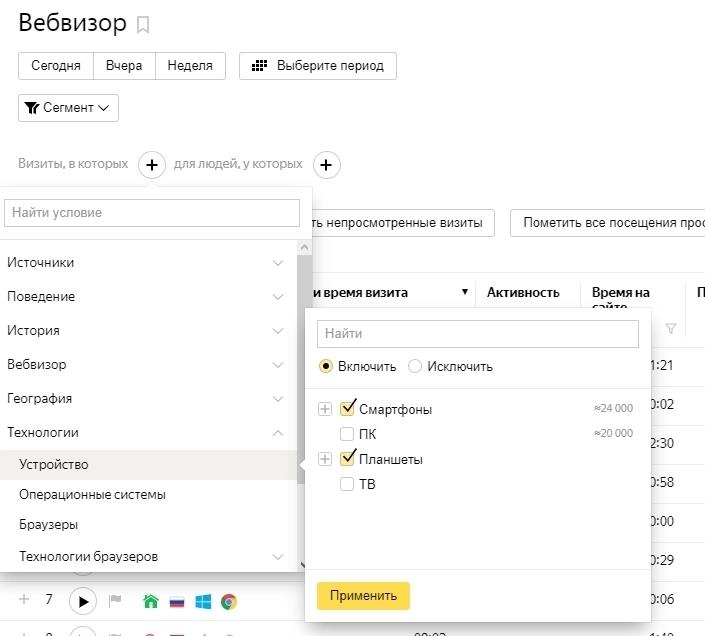Expand the Смартфоны tree node
Screen dimensions: 705x636
point(324,409)
